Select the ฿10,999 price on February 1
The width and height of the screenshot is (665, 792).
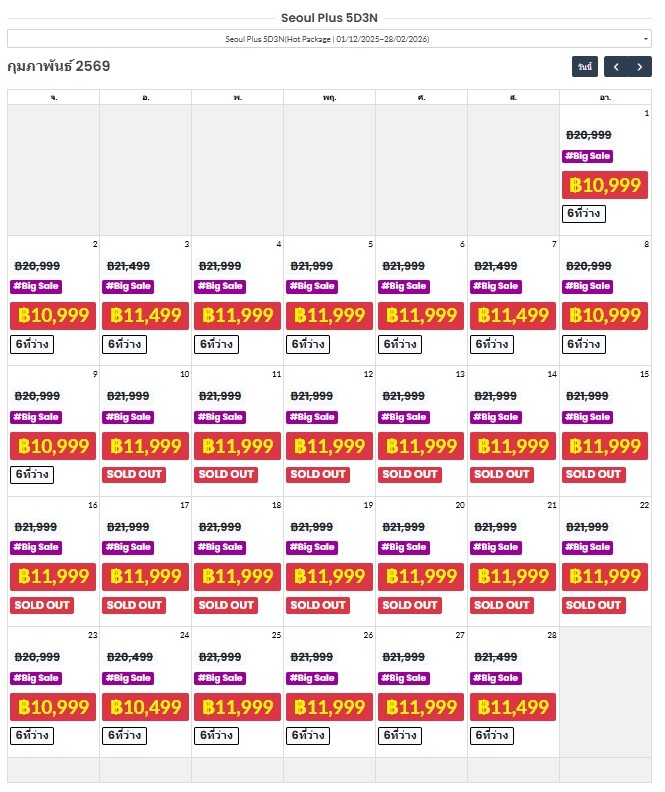(x=605, y=185)
